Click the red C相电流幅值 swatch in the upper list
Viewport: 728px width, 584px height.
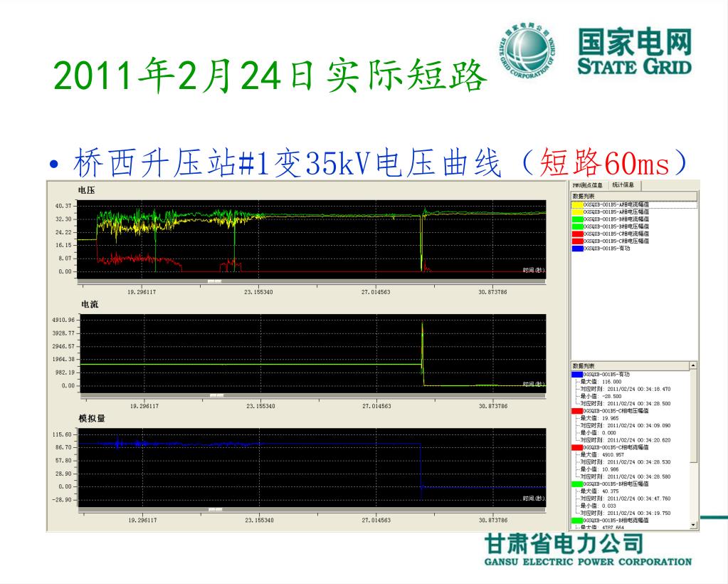(x=577, y=234)
